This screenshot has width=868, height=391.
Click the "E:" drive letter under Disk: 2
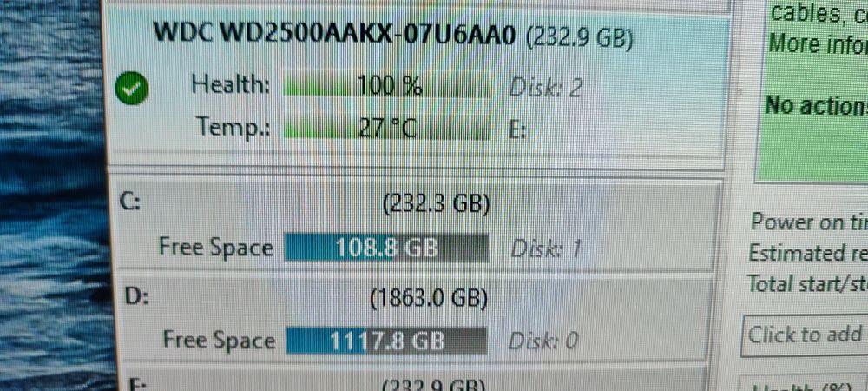click(x=516, y=130)
